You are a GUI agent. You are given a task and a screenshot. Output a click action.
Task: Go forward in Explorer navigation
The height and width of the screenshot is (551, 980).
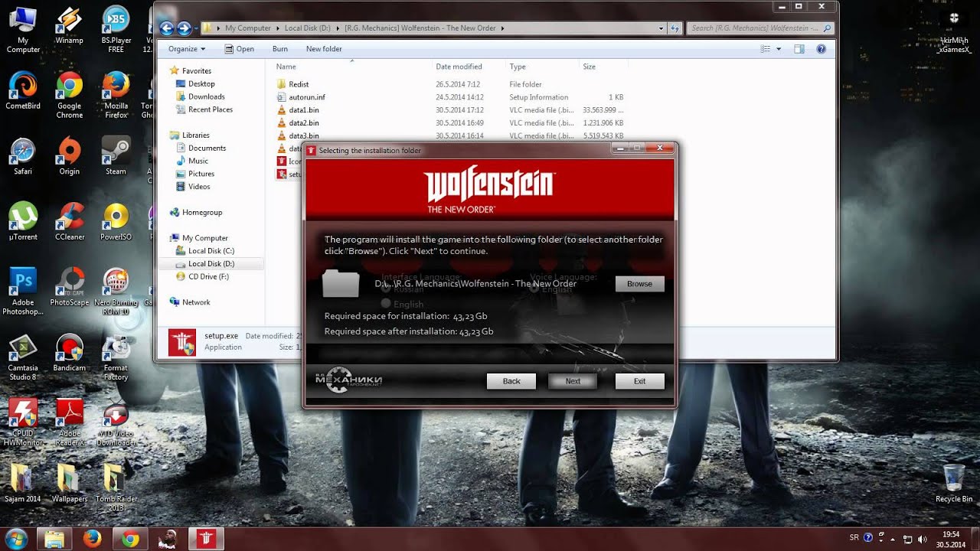(x=184, y=28)
